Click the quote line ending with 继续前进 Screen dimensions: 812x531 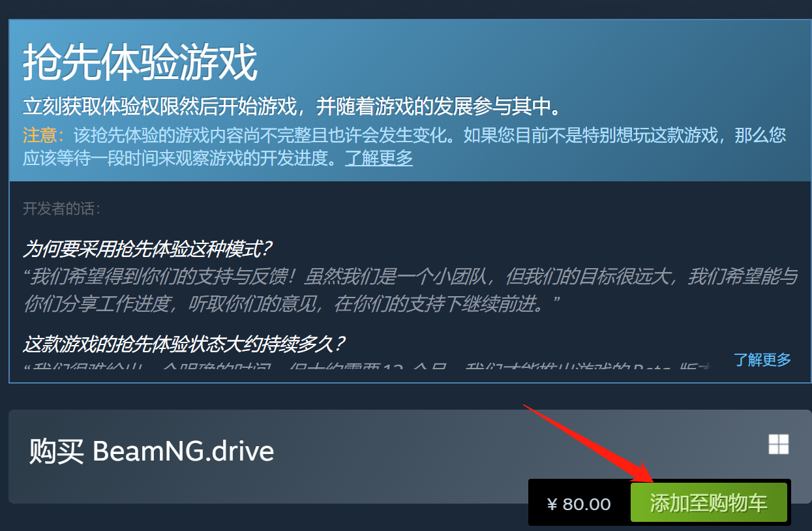coord(292,304)
